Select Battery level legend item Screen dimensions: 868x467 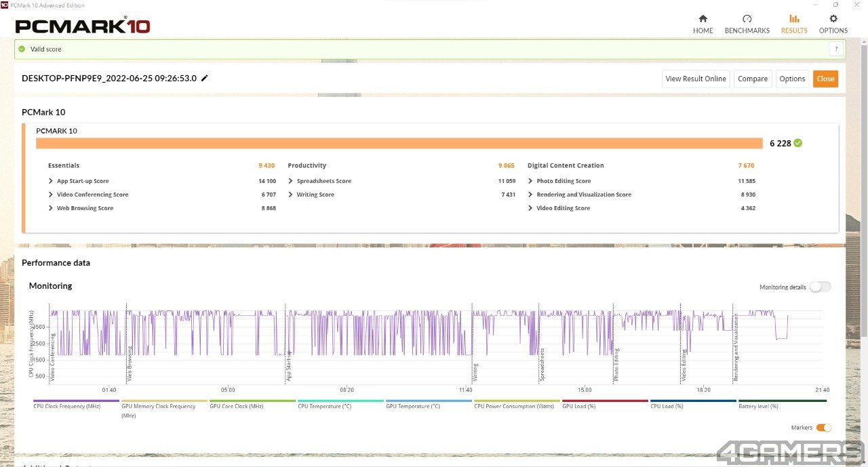click(782, 404)
